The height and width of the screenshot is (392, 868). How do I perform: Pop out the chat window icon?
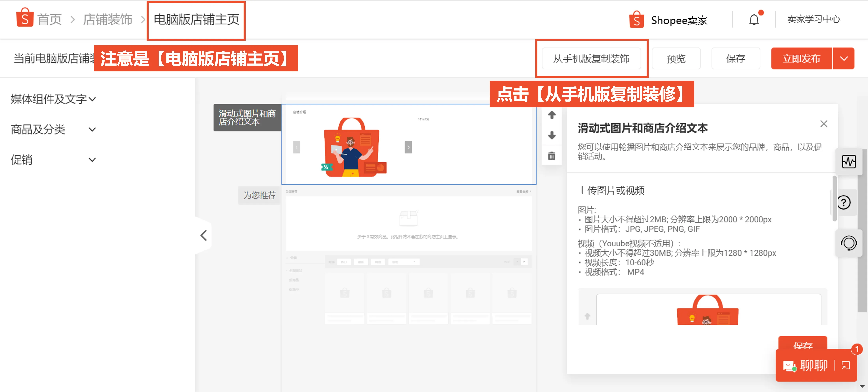(x=846, y=365)
